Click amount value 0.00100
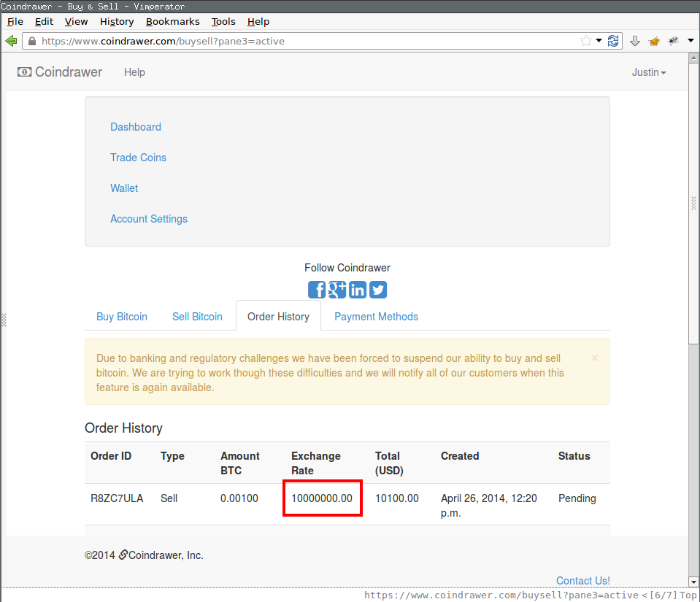This screenshot has width=700, height=602. [x=239, y=498]
